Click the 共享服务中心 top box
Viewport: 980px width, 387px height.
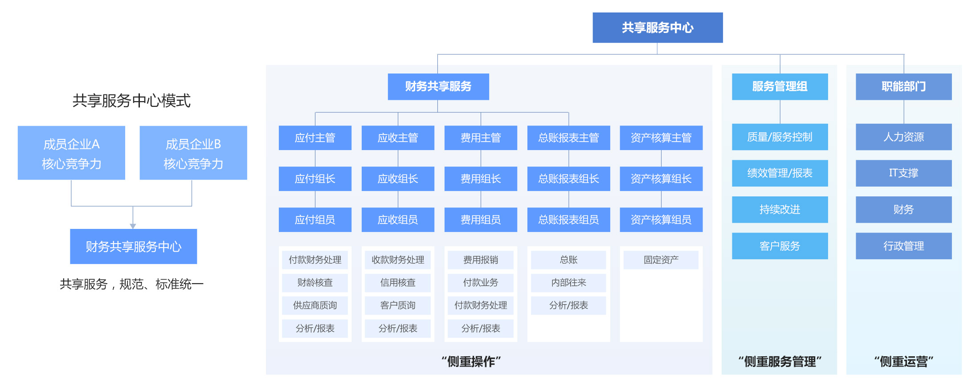(657, 28)
